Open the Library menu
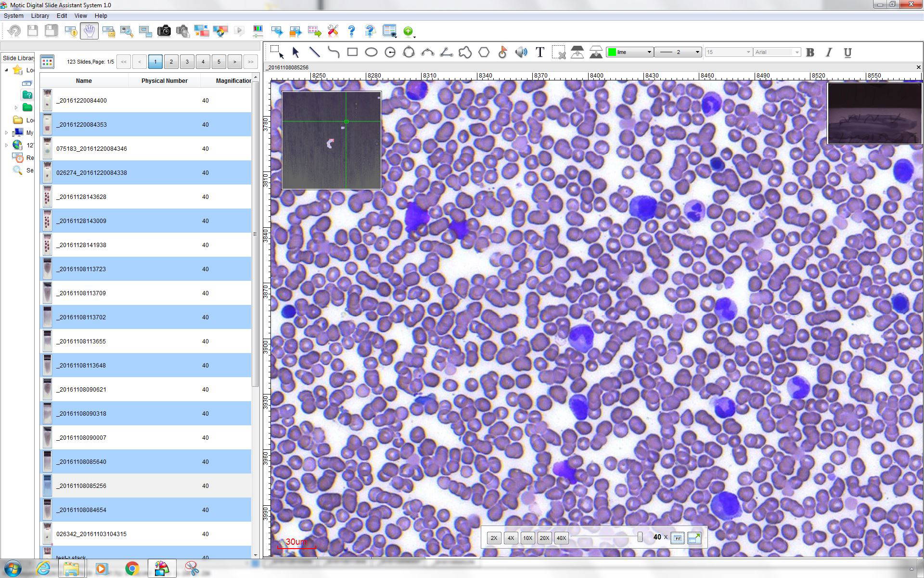924x578 pixels. [x=40, y=15]
